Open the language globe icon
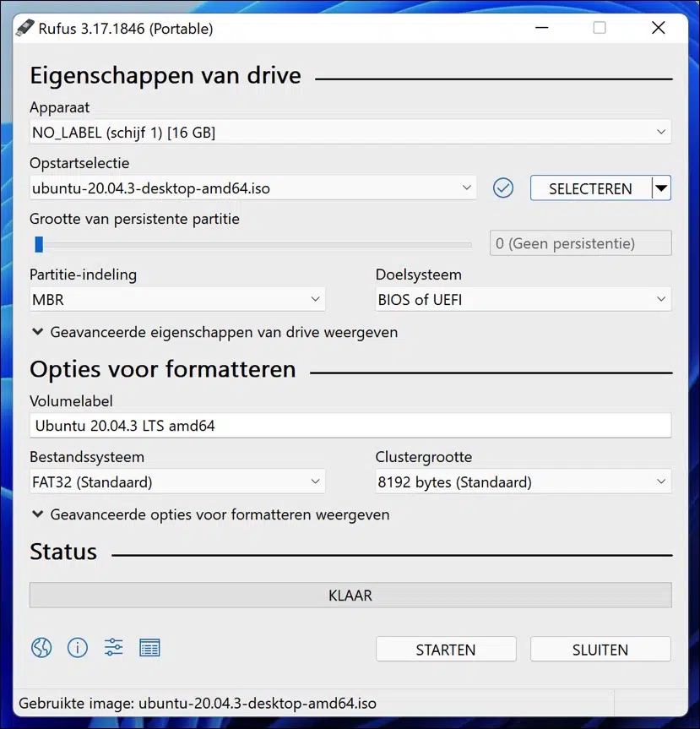 click(41, 647)
